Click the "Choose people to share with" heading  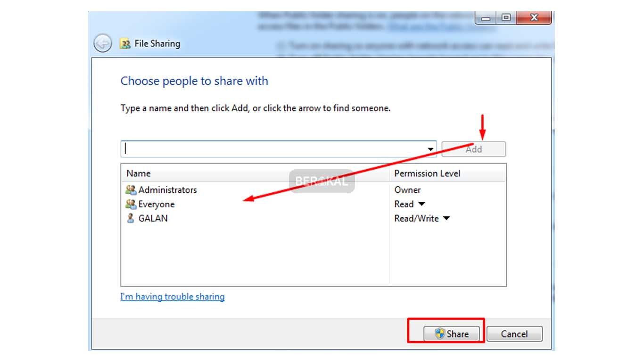(194, 81)
